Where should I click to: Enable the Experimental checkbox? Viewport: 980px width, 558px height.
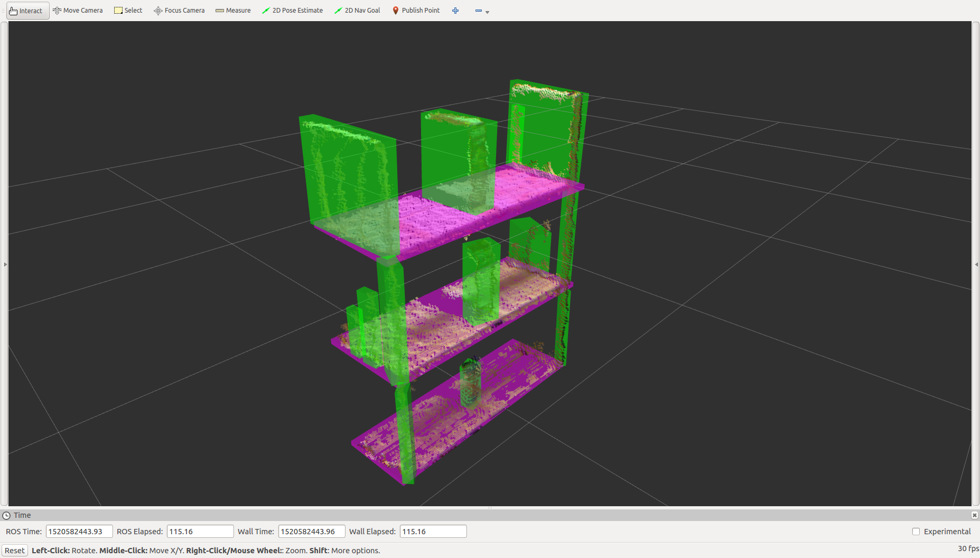pyautogui.click(x=916, y=532)
